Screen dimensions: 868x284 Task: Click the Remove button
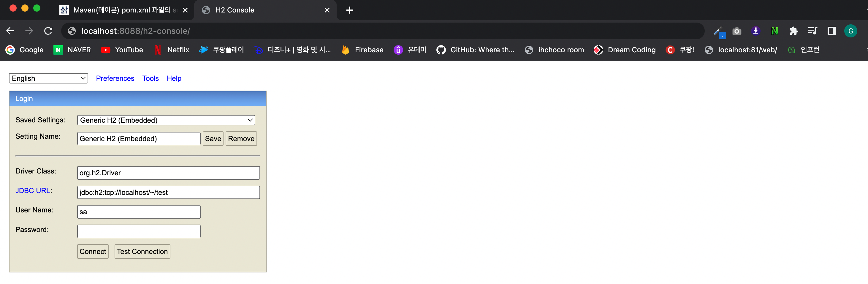click(241, 139)
